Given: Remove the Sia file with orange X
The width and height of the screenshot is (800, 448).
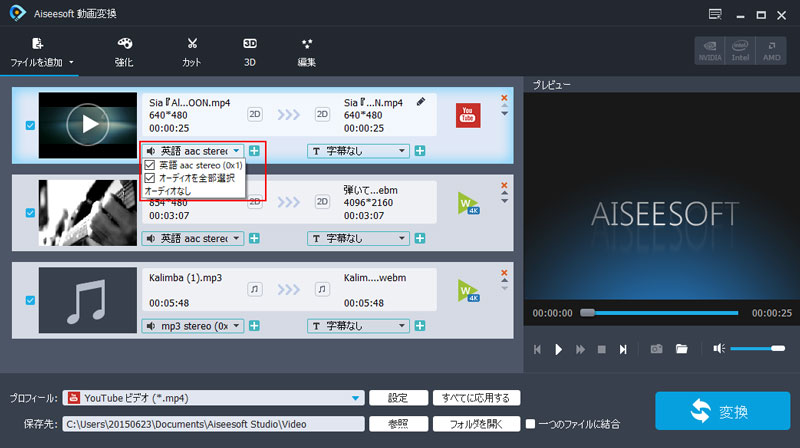Looking at the screenshot, I should (504, 97).
